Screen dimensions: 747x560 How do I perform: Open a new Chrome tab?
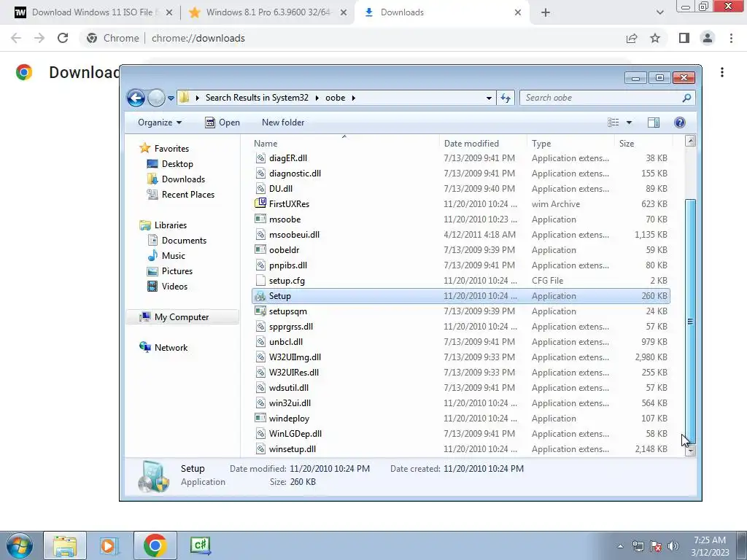pos(546,13)
